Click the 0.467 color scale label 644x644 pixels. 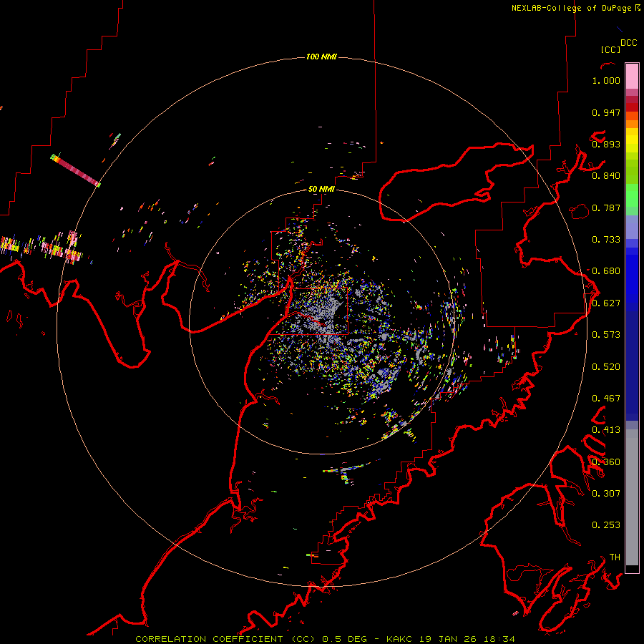coord(606,399)
